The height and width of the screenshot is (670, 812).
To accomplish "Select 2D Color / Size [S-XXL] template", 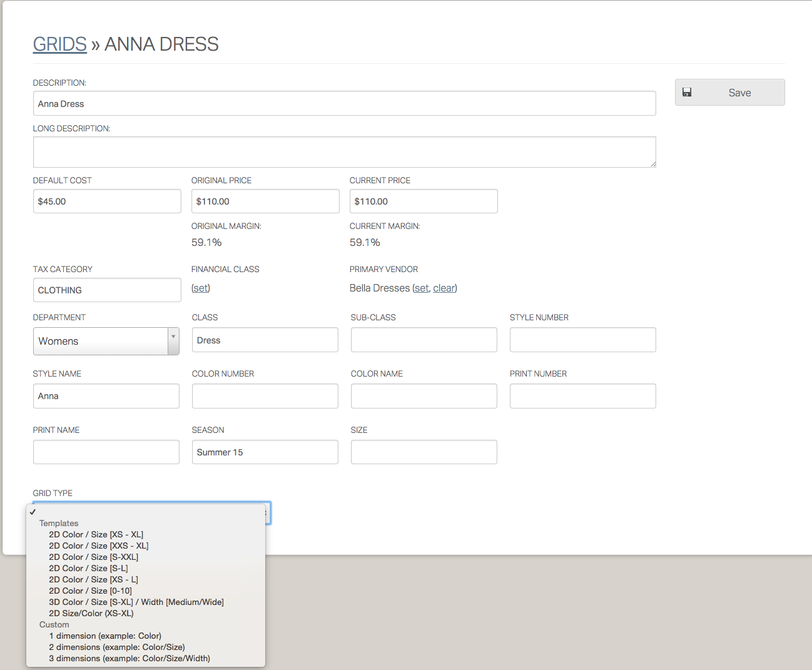I will coord(93,557).
